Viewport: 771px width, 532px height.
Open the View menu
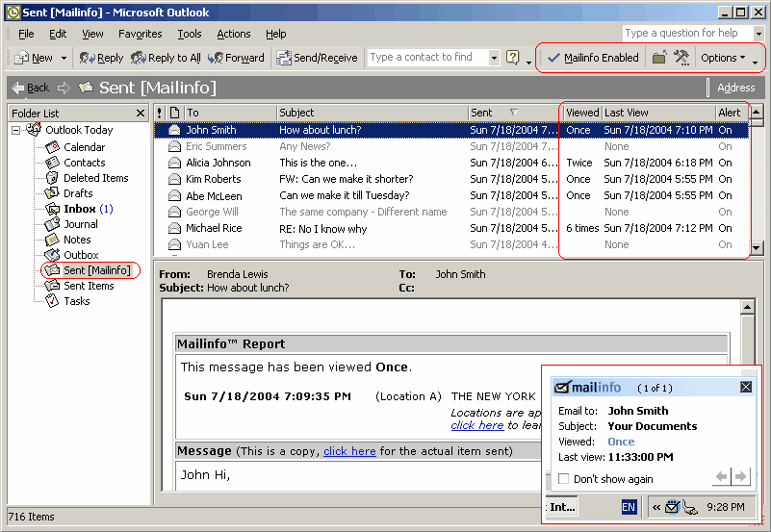point(92,34)
